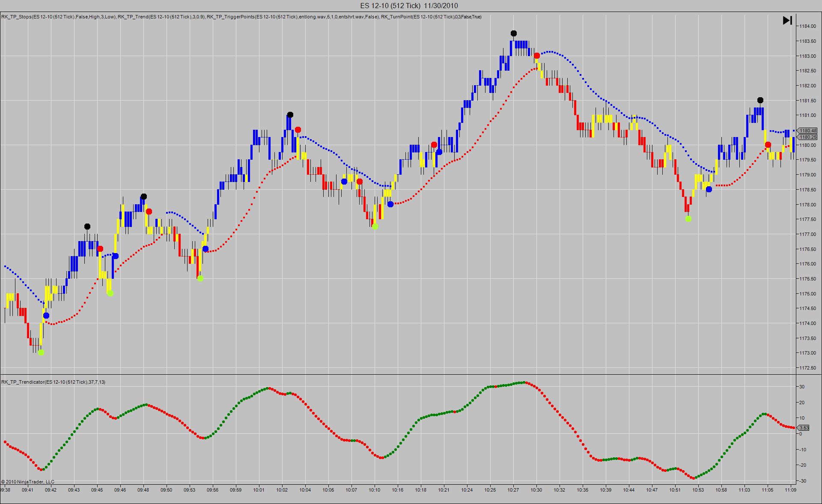This screenshot has width=822, height=504.
Task: Click the blue dot near 1174.25 at 09:42
Action: tap(46, 316)
